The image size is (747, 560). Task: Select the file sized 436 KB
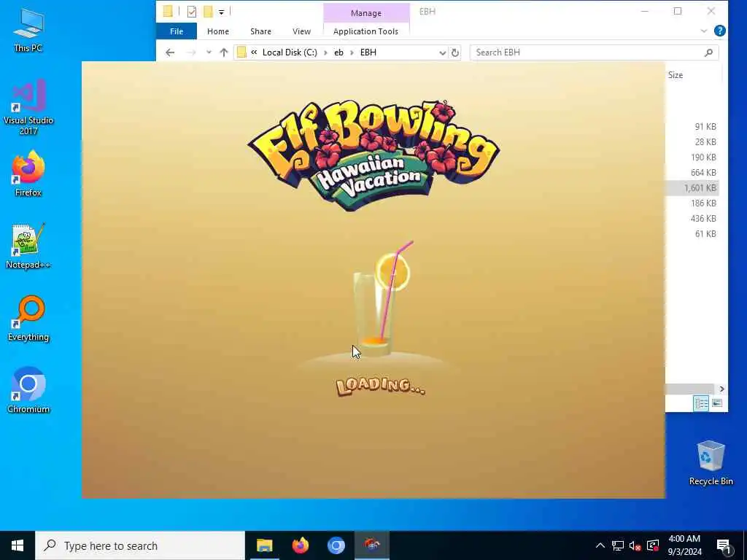tap(703, 218)
